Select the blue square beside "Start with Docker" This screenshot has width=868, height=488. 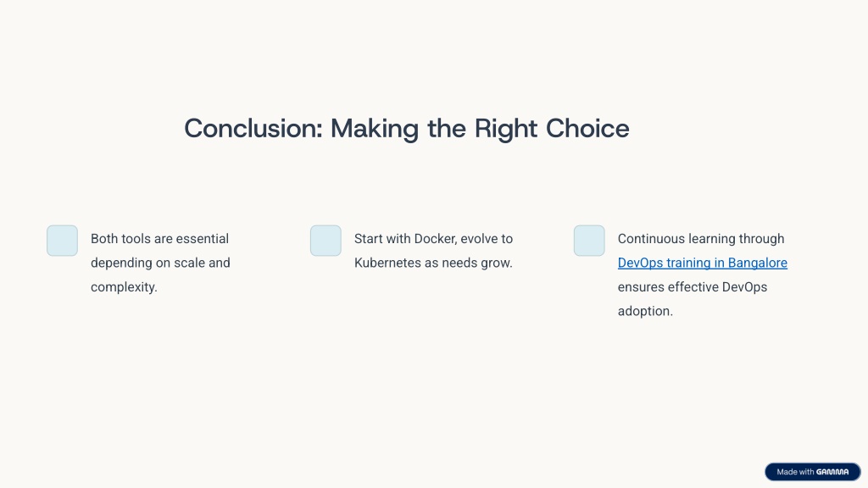click(325, 241)
